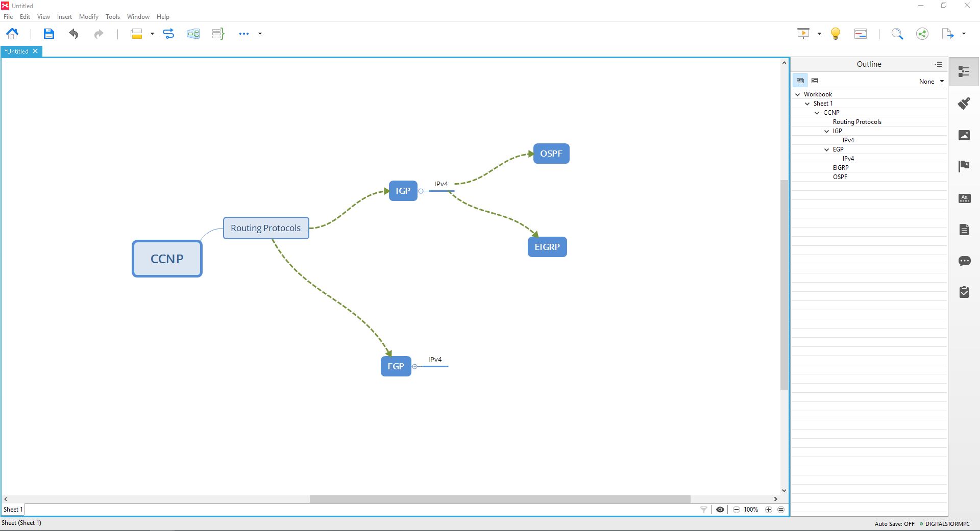Select the Routing Protocols topic on canvas
Viewport: 980px width, 531px height.
[x=266, y=228]
